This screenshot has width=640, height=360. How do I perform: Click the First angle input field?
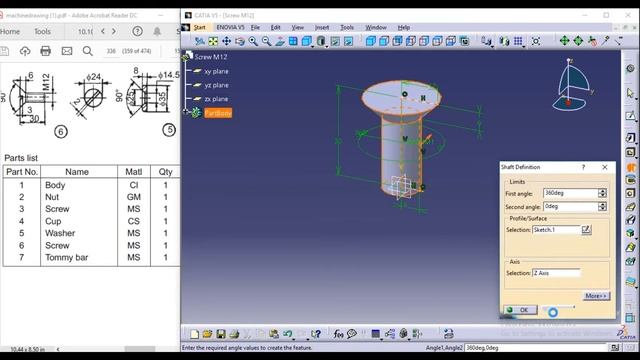tap(570, 193)
